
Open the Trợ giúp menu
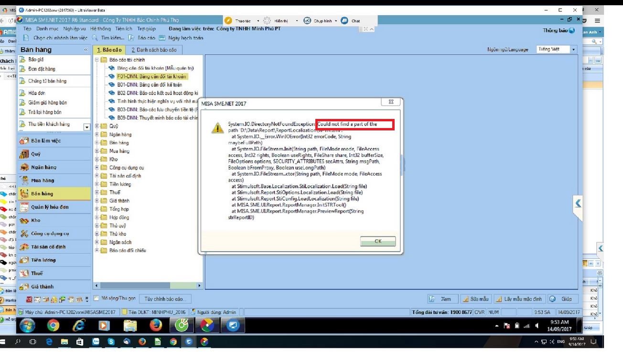tap(147, 29)
